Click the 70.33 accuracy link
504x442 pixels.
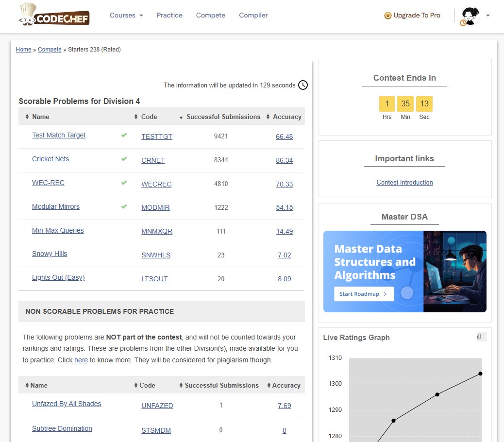click(x=285, y=184)
